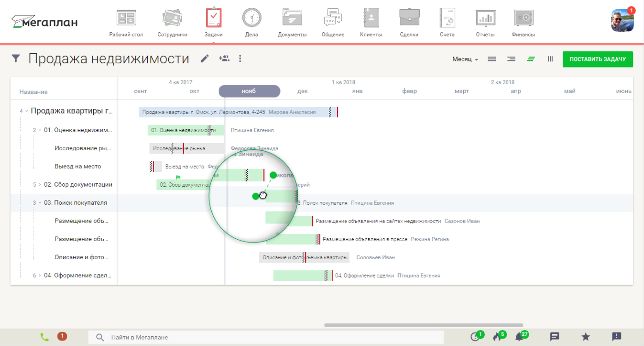Open the Отчёты section
Image resolution: width=644 pixels, height=346 pixels.
485,23
